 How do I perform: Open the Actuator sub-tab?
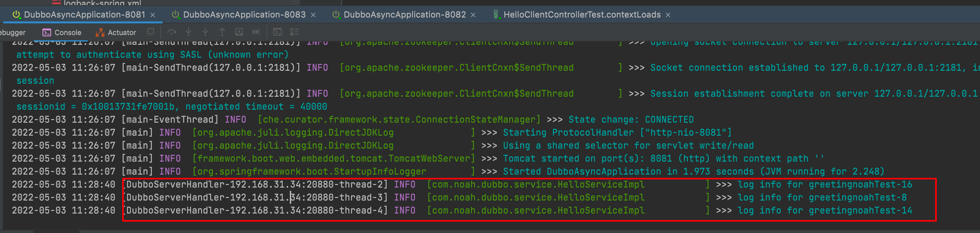[x=116, y=33]
